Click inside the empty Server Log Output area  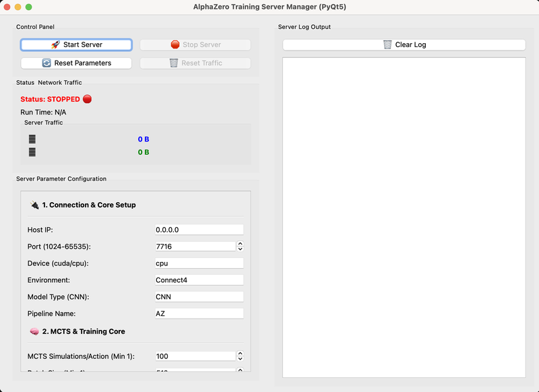click(404, 217)
